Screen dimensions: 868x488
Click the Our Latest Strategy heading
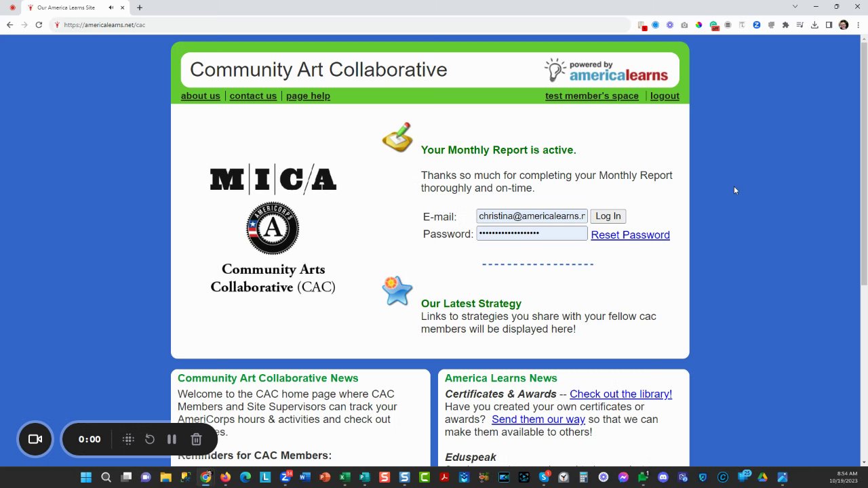click(471, 304)
